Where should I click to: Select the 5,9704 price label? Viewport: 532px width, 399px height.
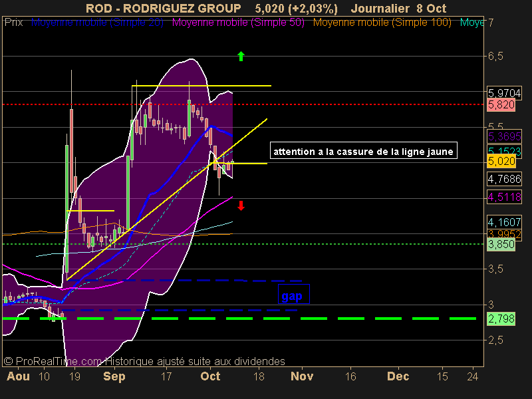coord(504,92)
